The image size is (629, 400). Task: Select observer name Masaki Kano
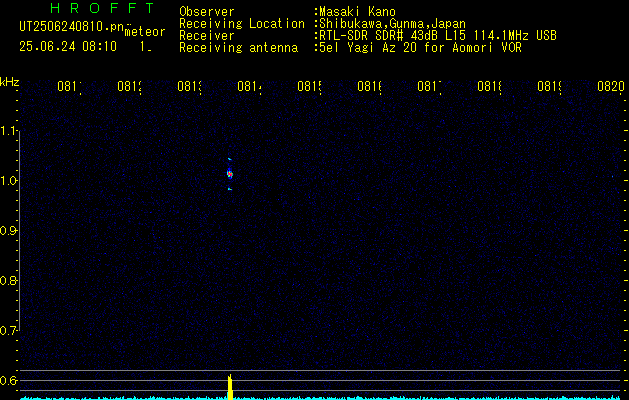357,12
